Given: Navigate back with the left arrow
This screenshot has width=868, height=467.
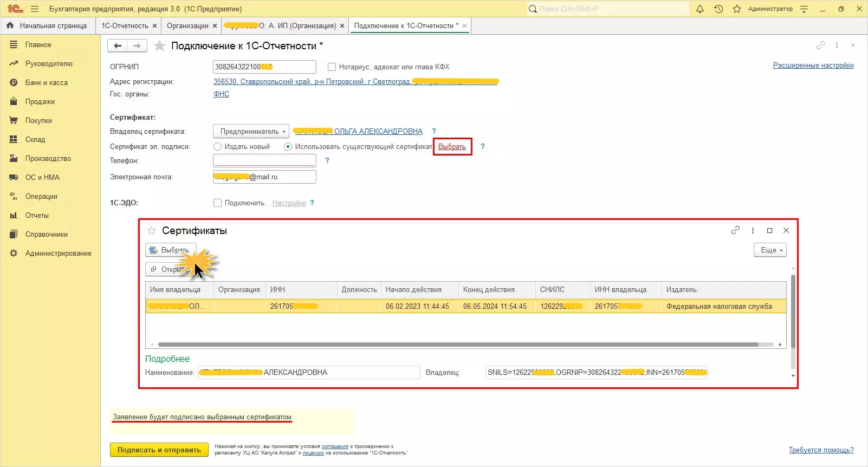Looking at the screenshot, I should tap(118, 46).
